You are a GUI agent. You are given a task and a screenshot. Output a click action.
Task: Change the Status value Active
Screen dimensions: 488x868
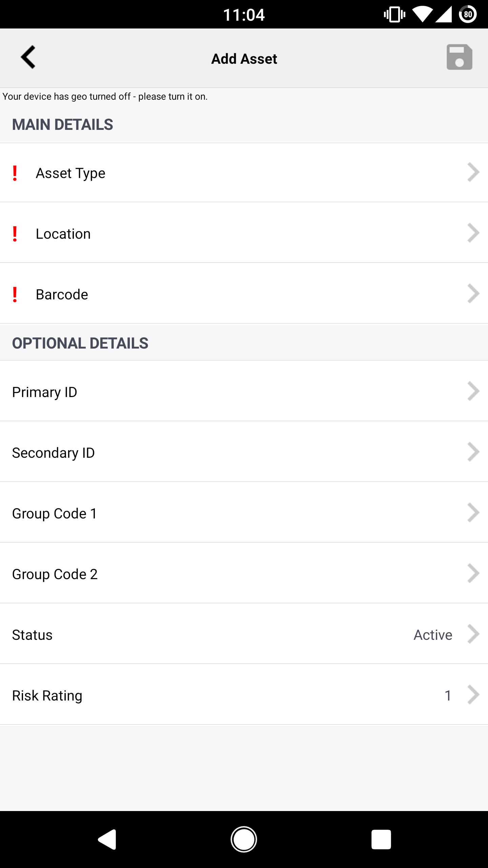click(x=433, y=635)
